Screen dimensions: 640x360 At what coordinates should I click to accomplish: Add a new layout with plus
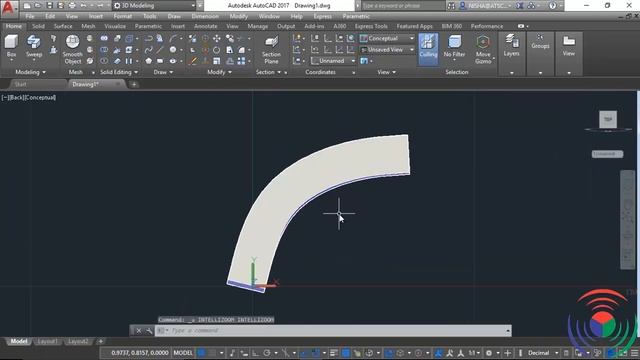click(101, 341)
